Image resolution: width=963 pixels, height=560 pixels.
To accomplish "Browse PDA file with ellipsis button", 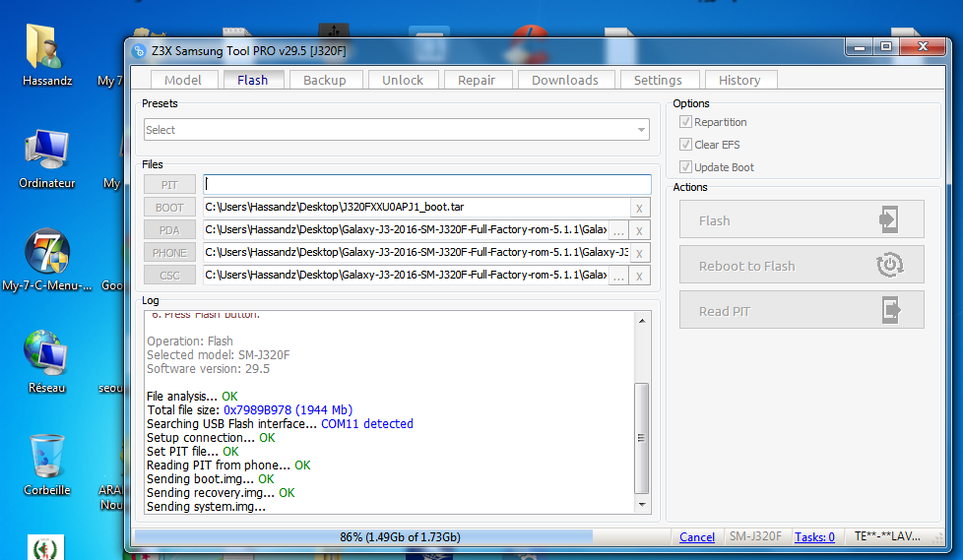I will pos(618,231).
